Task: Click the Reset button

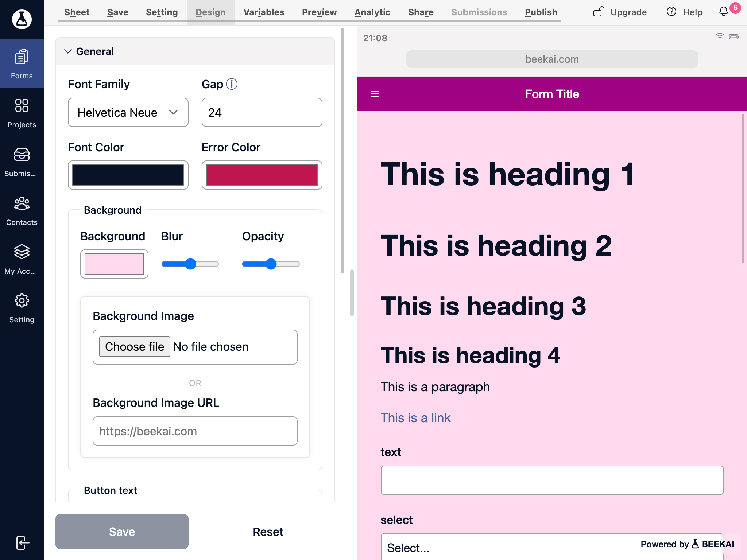Action: point(267,532)
